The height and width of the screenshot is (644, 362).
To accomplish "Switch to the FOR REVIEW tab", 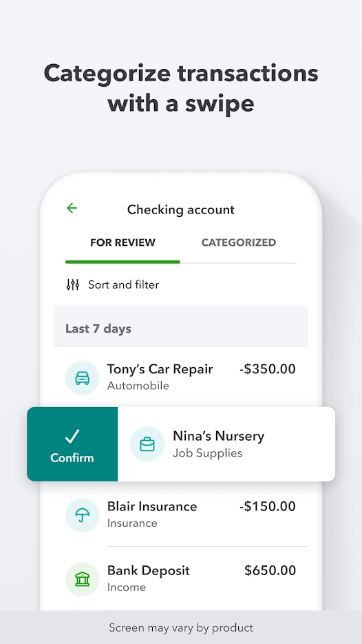I will 123,242.
